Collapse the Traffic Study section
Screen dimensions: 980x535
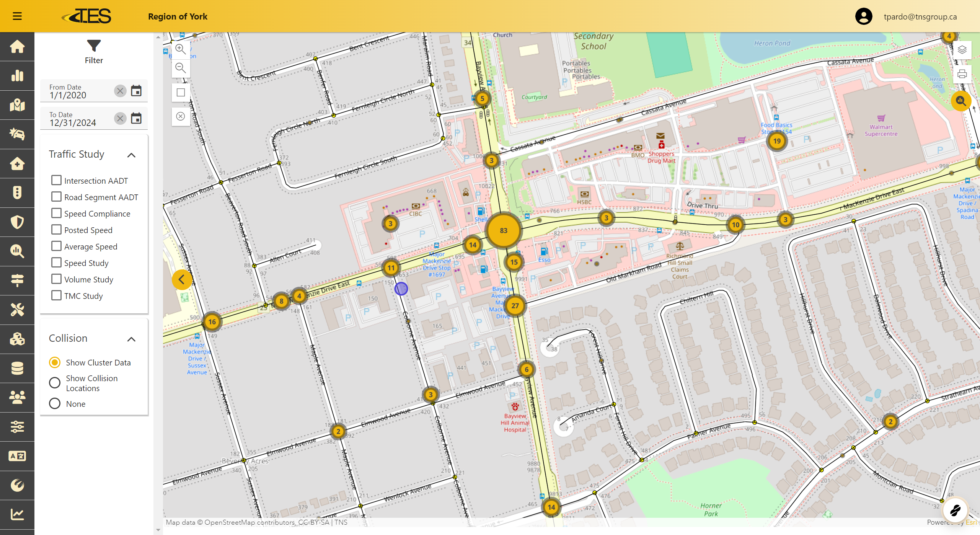[131, 155]
